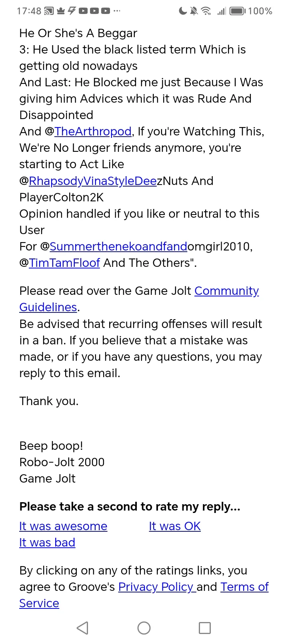The height and width of the screenshot is (644, 288).
Task: Open the Community Guidelines link
Action: tap(226, 291)
